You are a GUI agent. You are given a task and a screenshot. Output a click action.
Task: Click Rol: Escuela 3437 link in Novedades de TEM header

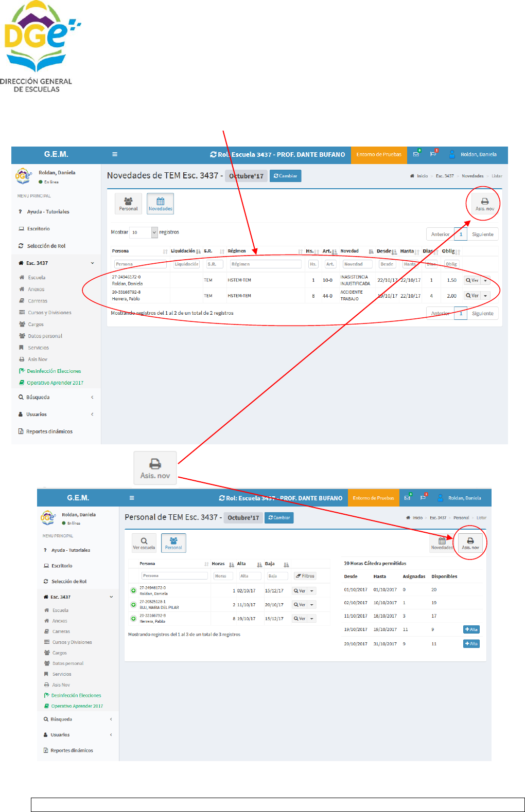pos(277,154)
